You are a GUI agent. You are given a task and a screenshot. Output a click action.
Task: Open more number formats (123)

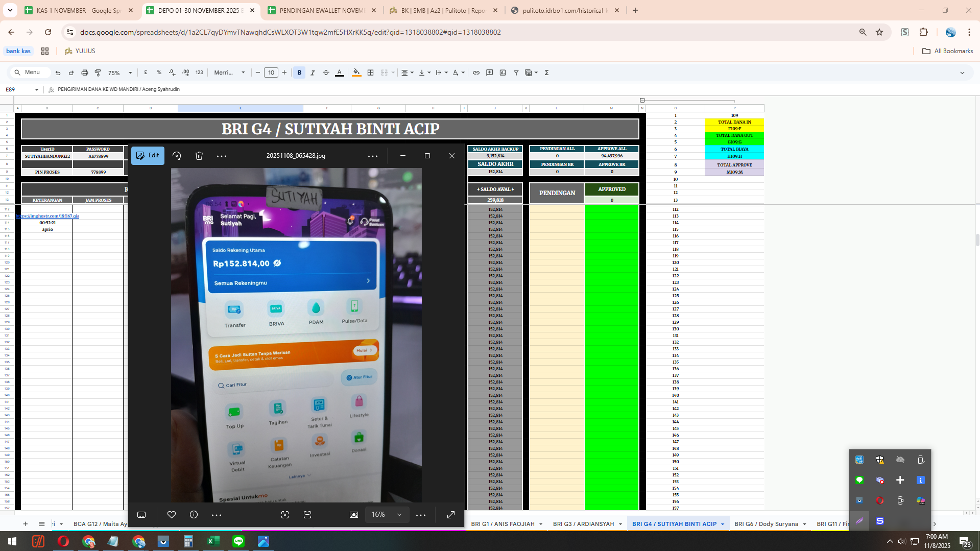199,73
